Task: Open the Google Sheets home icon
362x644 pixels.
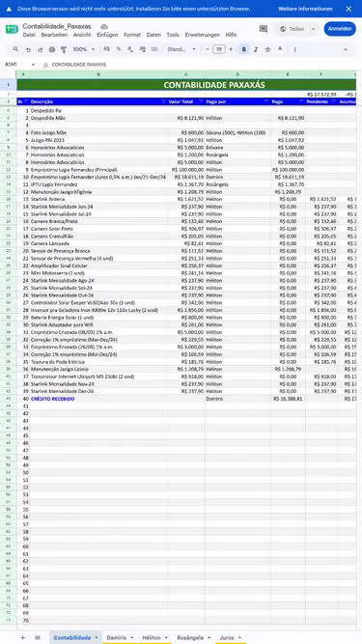Action: pyautogui.click(x=12, y=30)
